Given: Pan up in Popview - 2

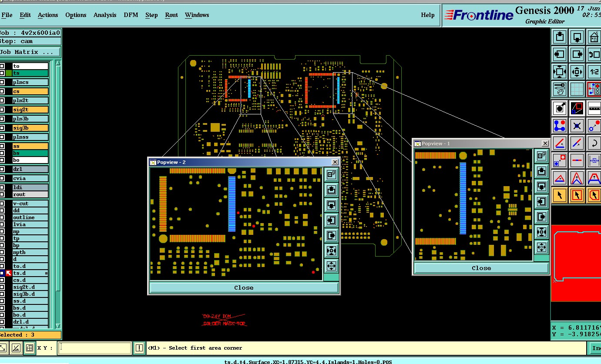Looking at the screenshot, I should pyautogui.click(x=331, y=190).
